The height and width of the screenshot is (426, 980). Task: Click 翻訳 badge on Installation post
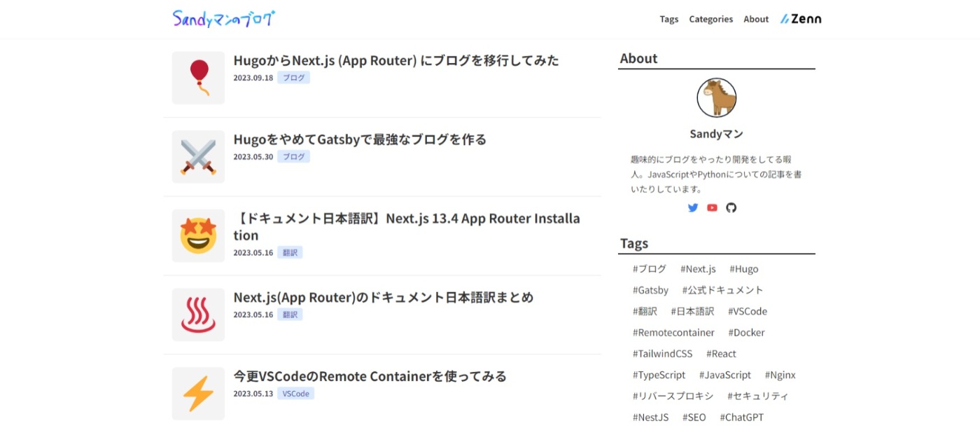coord(290,253)
